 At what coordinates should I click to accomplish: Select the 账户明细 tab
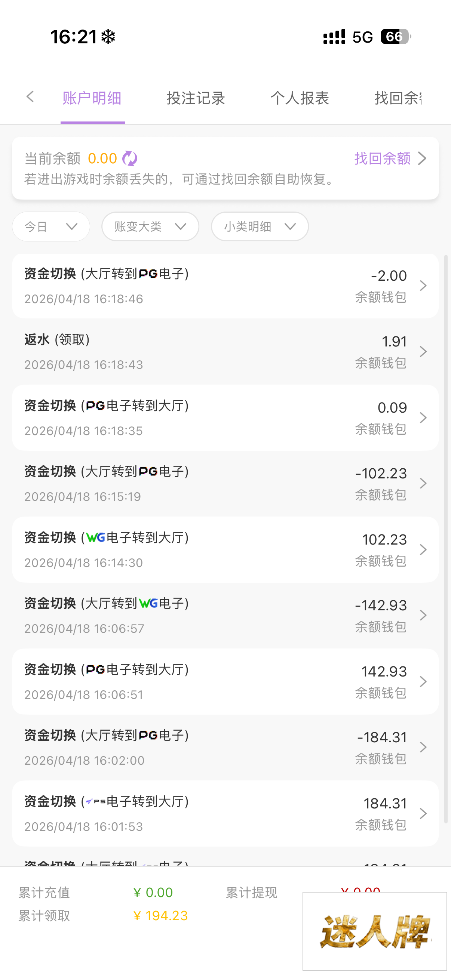92,98
